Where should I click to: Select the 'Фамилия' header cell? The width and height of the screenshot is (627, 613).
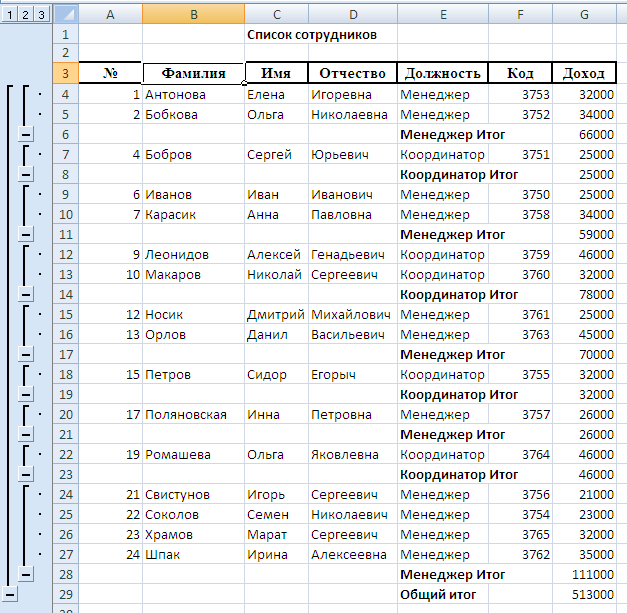pyautogui.click(x=194, y=74)
